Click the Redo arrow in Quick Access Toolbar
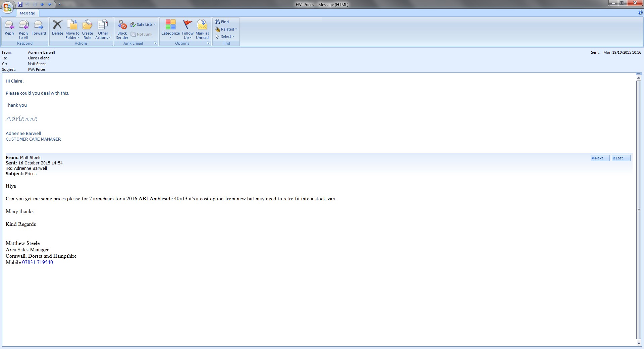The image size is (644, 349). pyautogui.click(x=35, y=4)
